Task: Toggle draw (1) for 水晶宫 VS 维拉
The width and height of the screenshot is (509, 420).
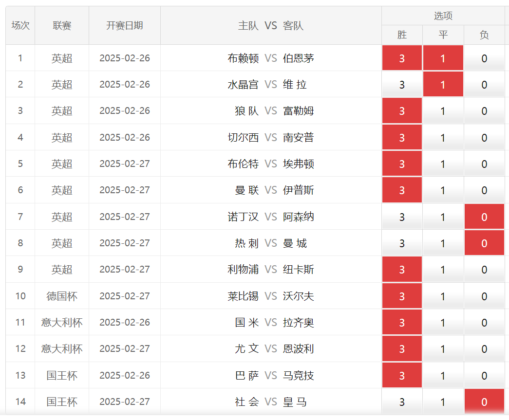Action: 443,84
